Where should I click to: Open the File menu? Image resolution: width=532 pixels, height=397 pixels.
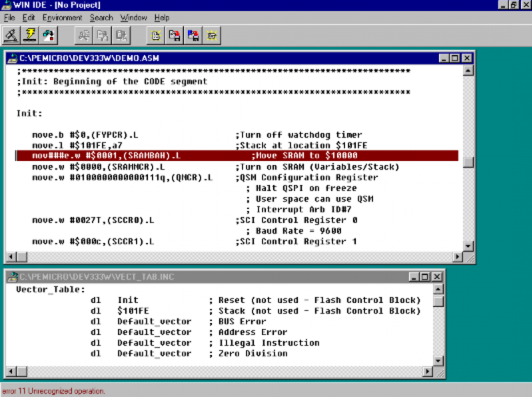tap(9, 18)
